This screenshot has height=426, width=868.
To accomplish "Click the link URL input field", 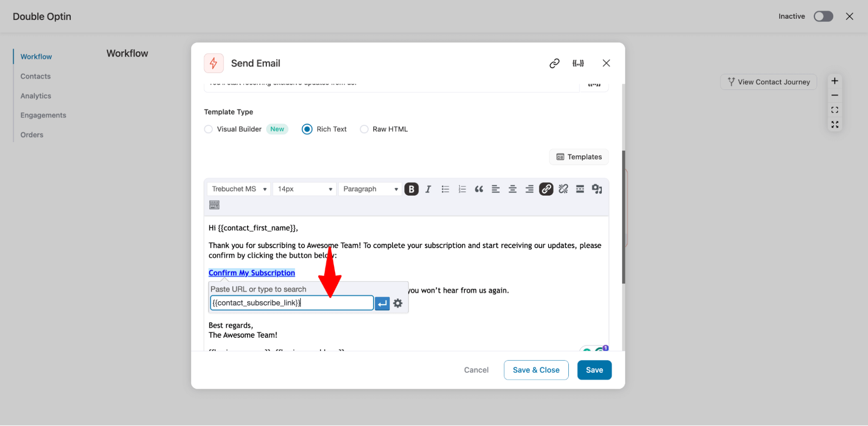I will [x=292, y=303].
